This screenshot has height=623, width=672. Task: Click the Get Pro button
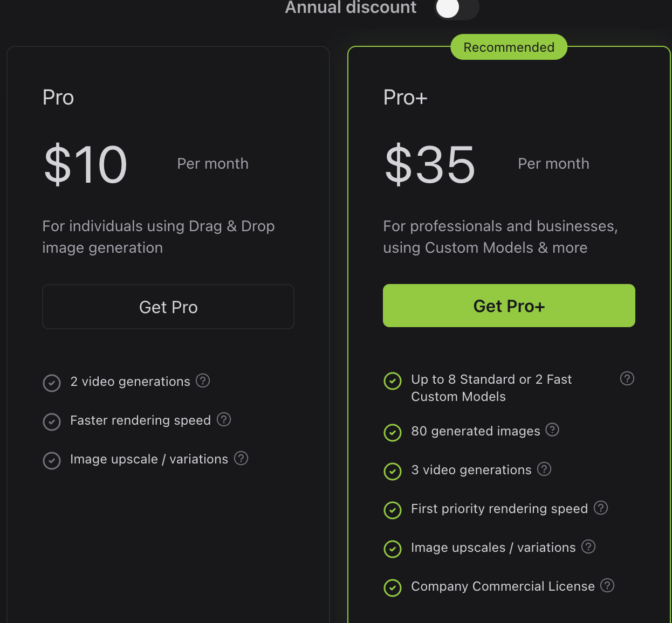click(168, 307)
